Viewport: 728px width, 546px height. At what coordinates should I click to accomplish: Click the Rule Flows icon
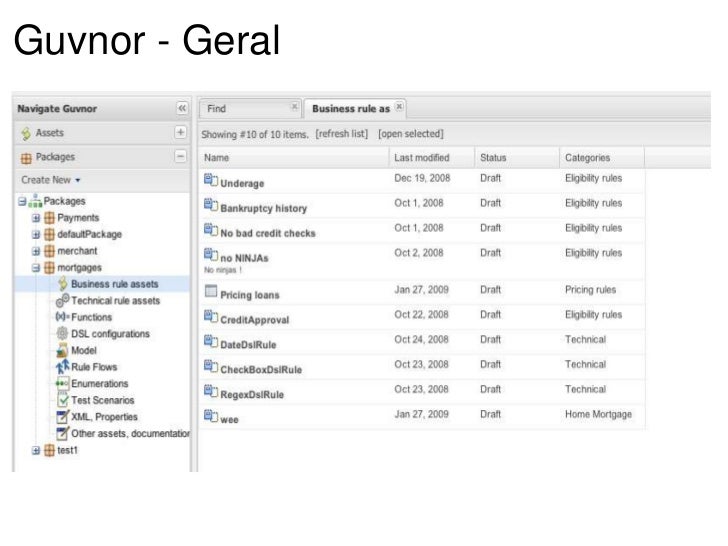(x=62, y=367)
